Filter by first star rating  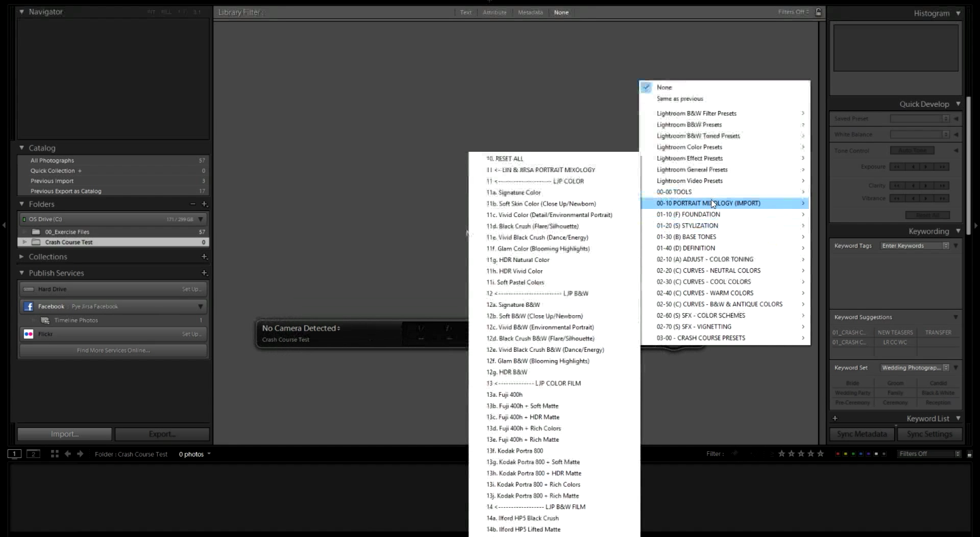782,454
